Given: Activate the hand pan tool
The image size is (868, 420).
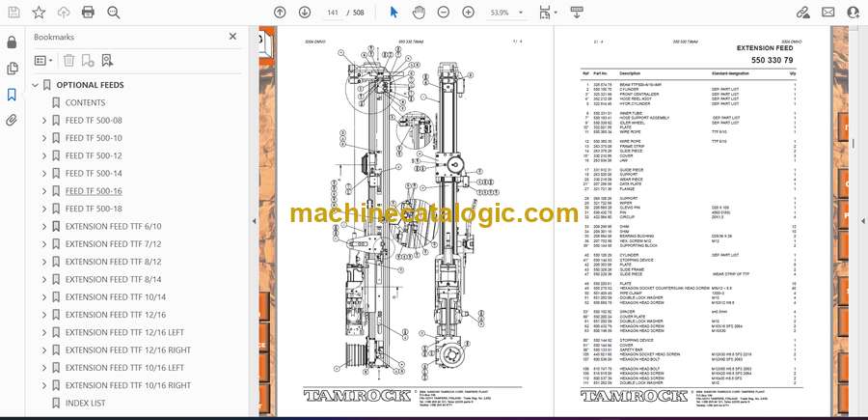Looking at the screenshot, I should 419,13.
